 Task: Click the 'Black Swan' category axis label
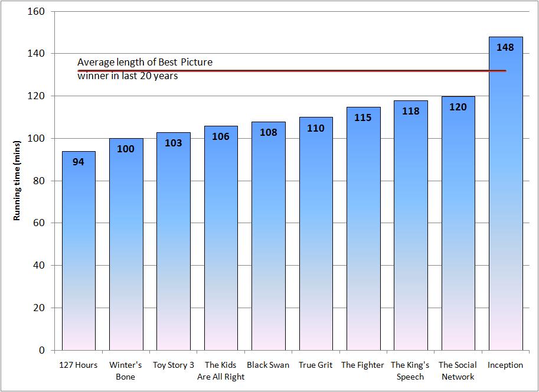tap(268, 365)
